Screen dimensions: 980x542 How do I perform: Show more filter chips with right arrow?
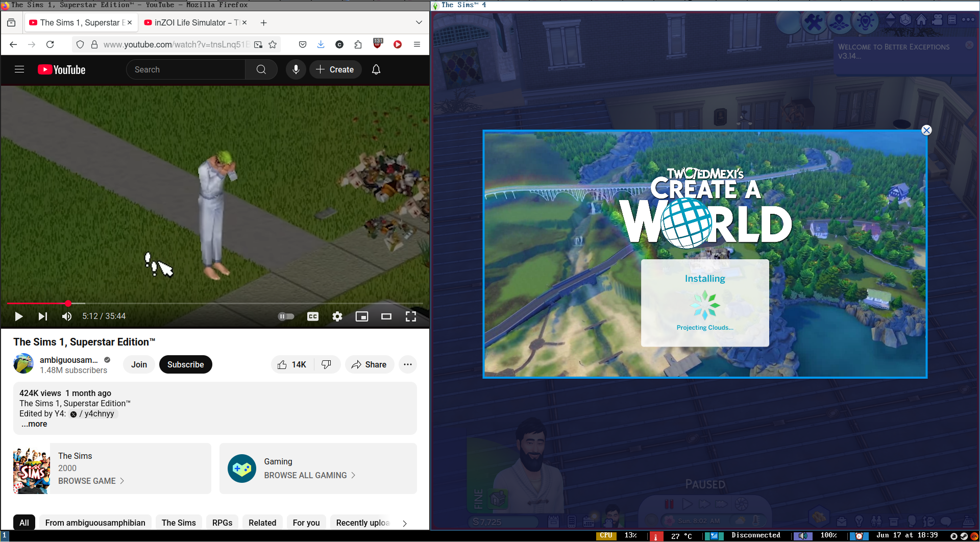[405, 523]
